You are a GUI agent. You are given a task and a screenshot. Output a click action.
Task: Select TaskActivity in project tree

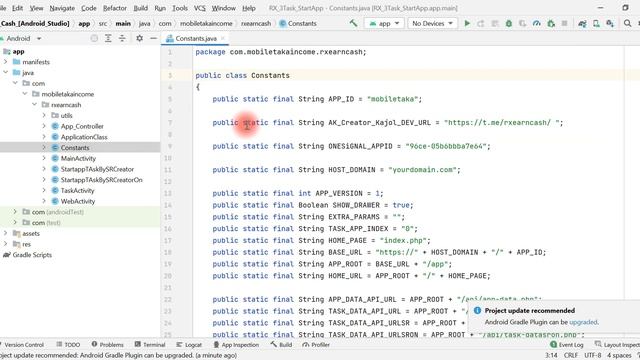(x=77, y=191)
